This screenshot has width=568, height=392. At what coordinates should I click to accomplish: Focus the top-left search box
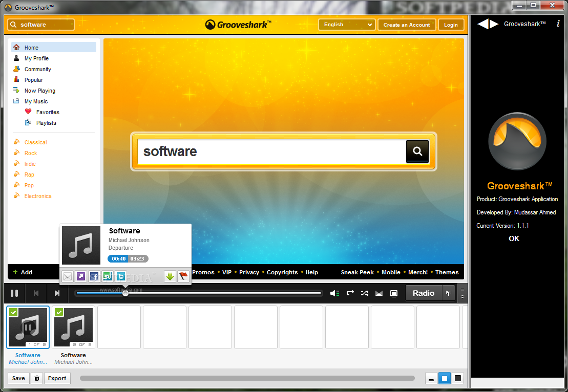[41, 25]
